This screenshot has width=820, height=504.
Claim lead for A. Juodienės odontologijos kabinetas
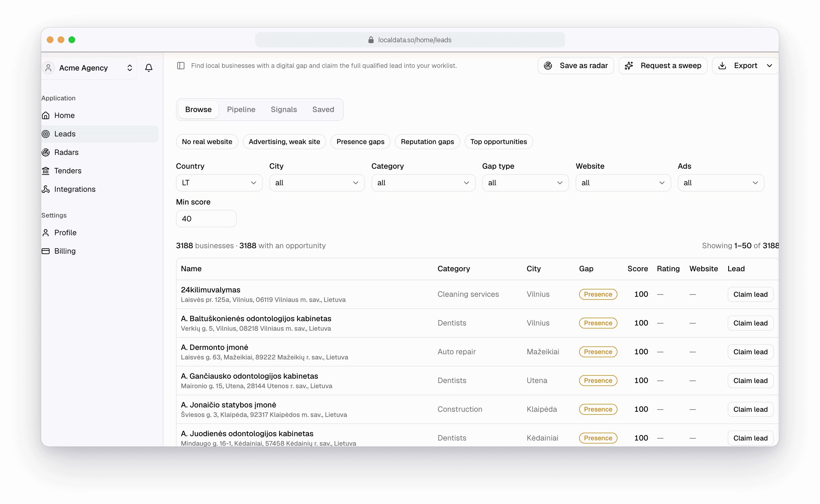click(x=750, y=438)
